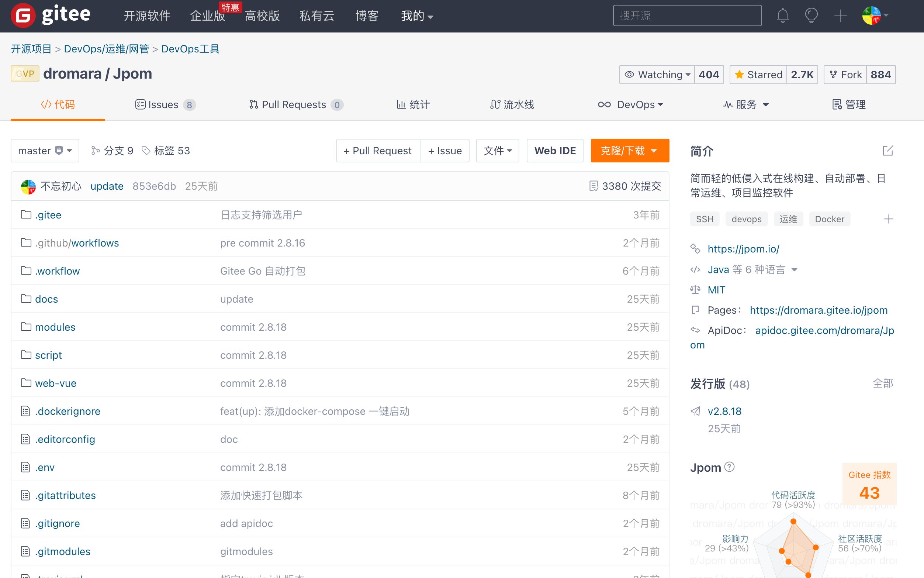Open the 管理 tab

point(849,105)
